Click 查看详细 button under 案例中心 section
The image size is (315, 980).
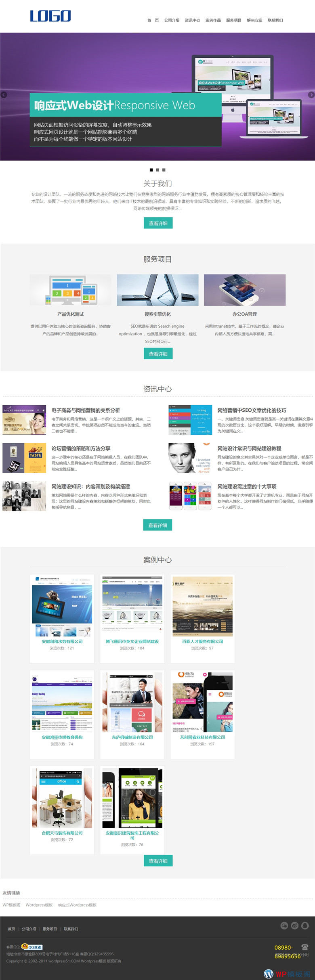click(x=158, y=861)
